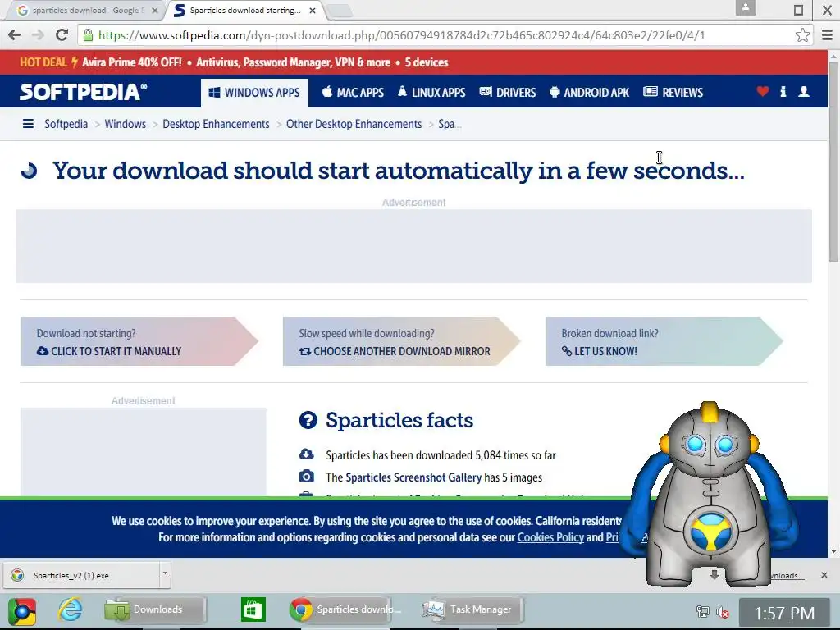Click Sparticles Chrome window taskbar button
Viewport: 840px width, 630px height.
(339, 609)
